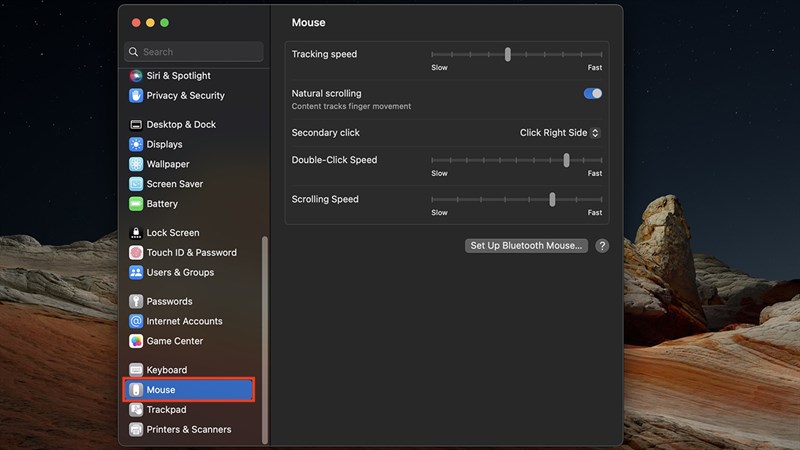Toggle Natural scrolling switch off

[x=592, y=93]
